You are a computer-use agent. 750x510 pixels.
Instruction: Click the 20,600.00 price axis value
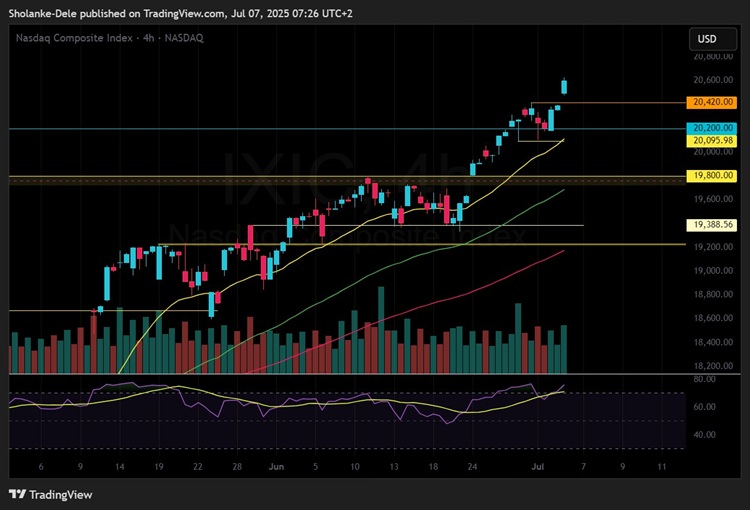coord(713,79)
